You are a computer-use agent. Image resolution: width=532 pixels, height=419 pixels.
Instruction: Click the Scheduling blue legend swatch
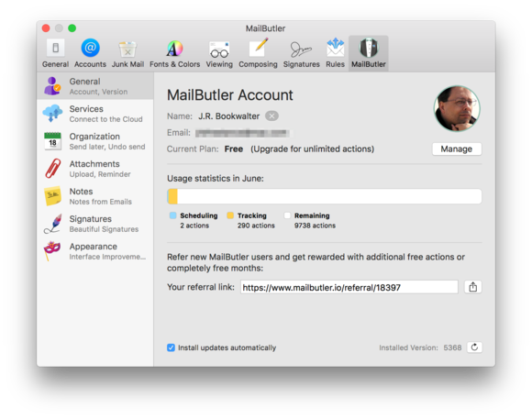172,215
